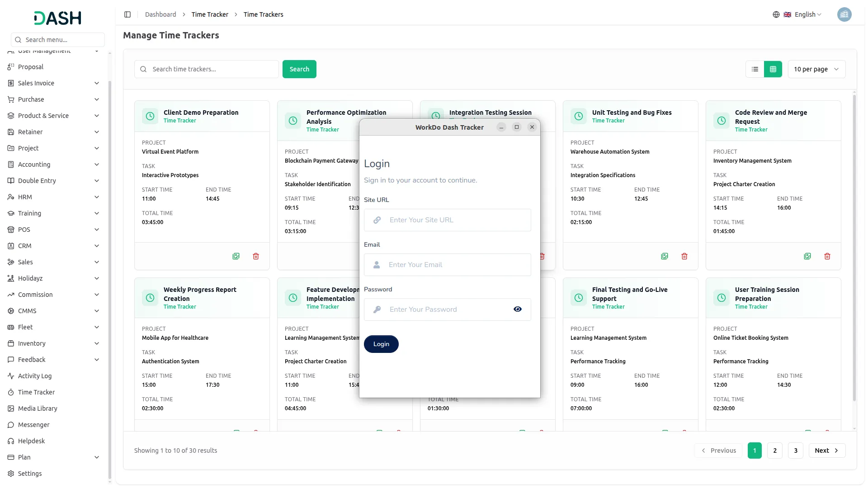This screenshot has width=868, height=488.
Task: Open screenshots for Unit Testing tracker
Action: [665, 256]
